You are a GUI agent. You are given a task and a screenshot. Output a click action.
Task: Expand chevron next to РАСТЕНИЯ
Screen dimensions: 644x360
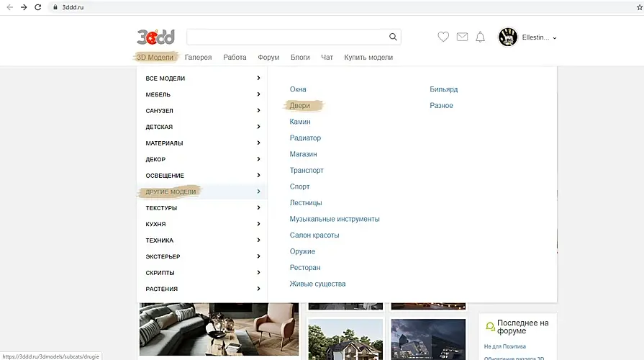[258, 289]
